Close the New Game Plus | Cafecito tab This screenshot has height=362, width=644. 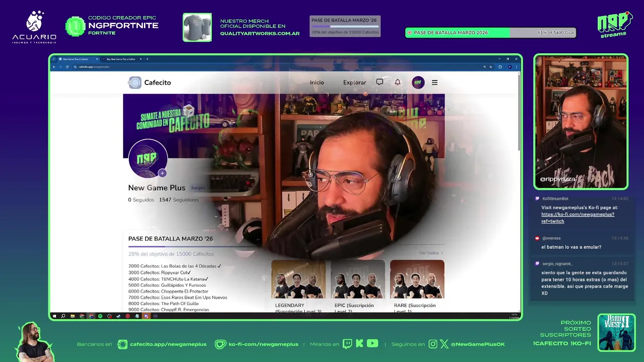click(x=97, y=59)
